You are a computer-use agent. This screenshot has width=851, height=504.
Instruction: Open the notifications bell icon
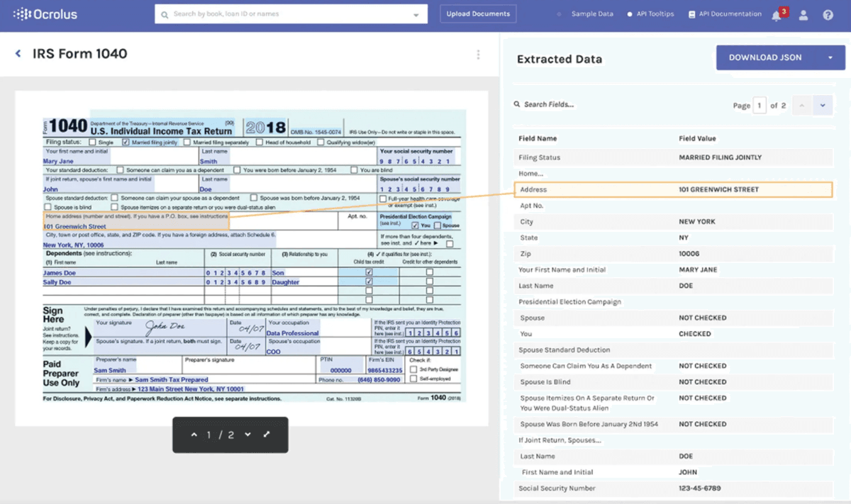777,15
